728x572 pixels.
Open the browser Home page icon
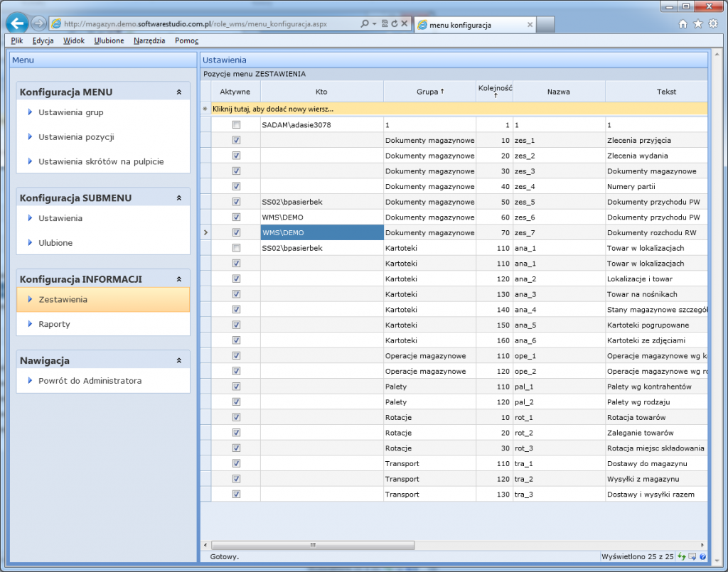(683, 24)
